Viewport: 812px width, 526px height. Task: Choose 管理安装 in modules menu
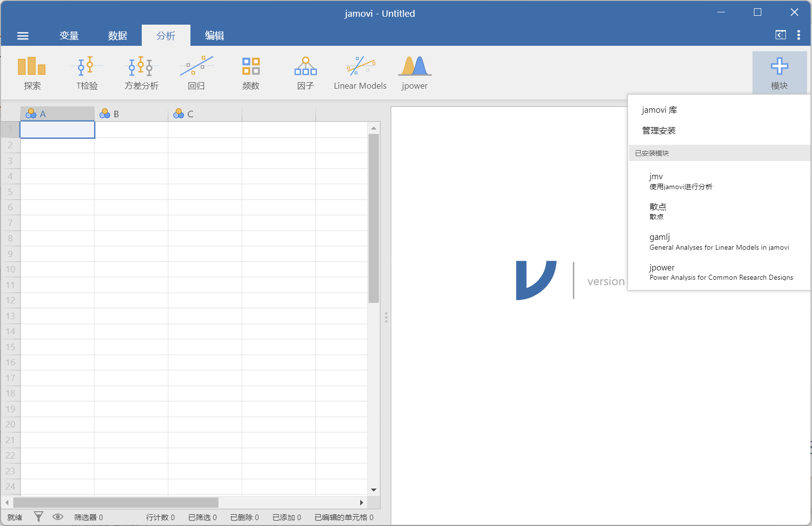click(x=658, y=131)
